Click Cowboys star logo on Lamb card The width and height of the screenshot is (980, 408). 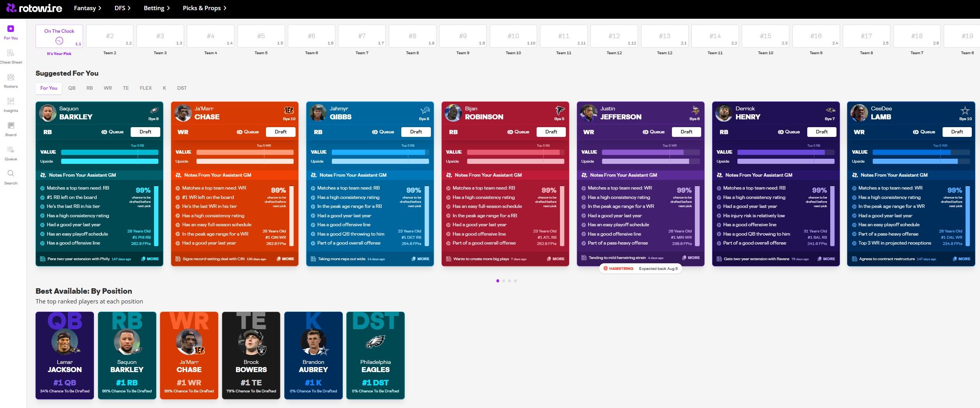tap(965, 110)
